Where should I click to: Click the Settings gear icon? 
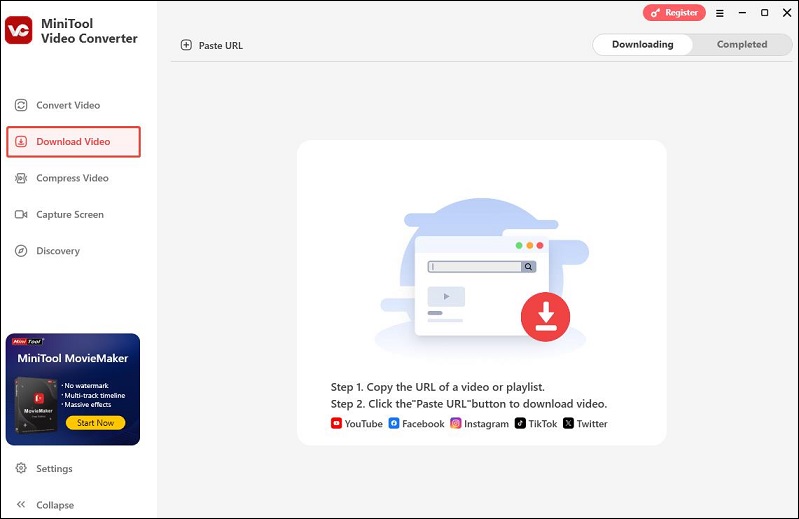21,468
